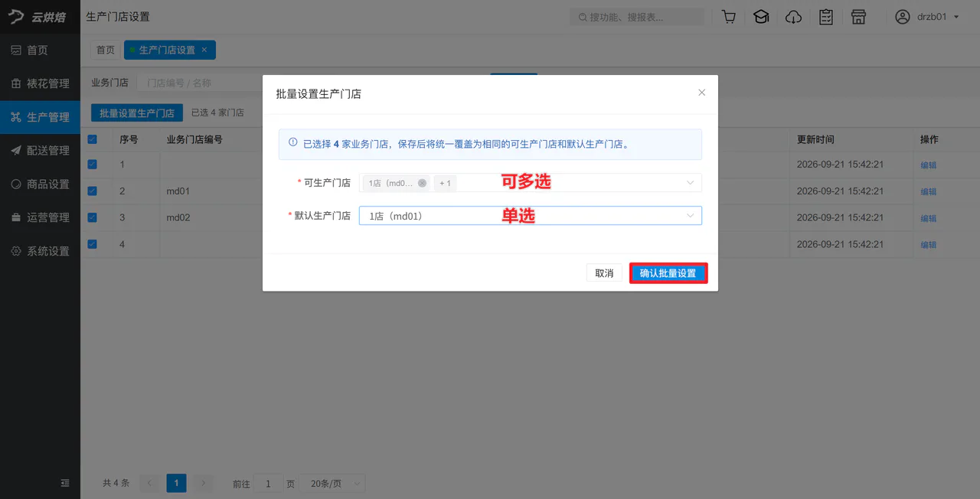
Task: Switch to the 首页 page tab
Action: tap(106, 50)
